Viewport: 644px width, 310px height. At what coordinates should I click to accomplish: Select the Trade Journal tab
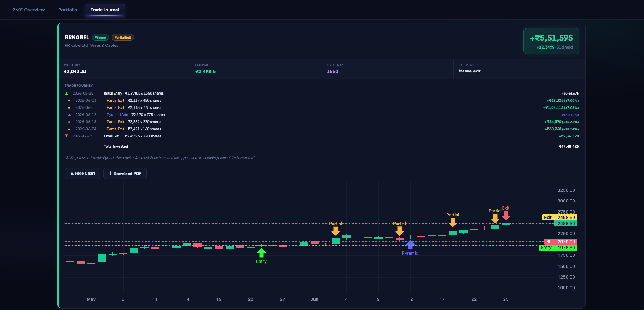pyautogui.click(x=105, y=10)
